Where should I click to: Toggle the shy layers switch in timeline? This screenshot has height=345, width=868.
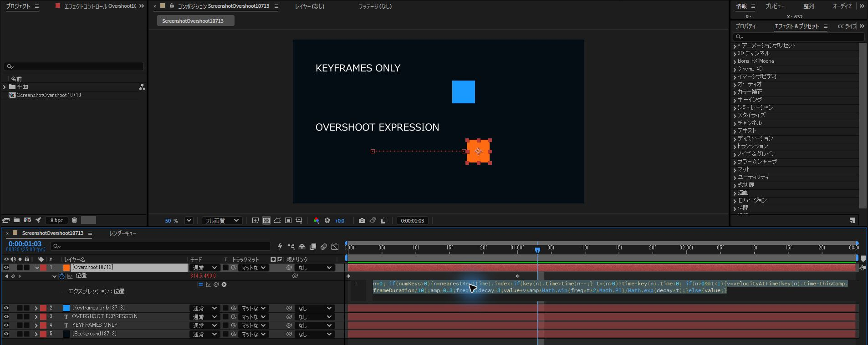coord(302,247)
